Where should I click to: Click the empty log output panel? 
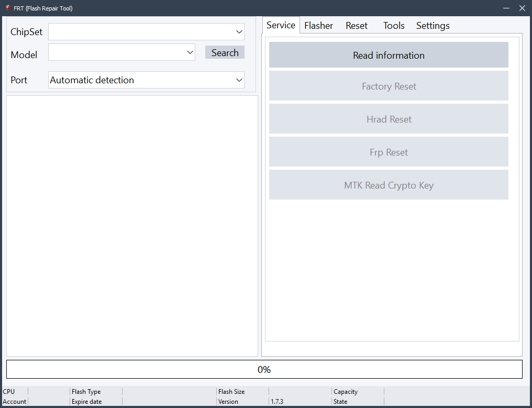pyautogui.click(x=131, y=225)
